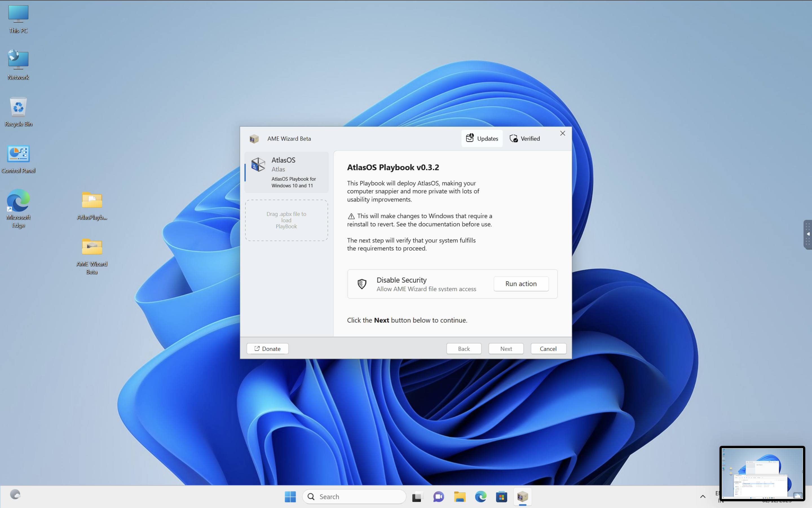This screenshot has width=812, height=508.
Task: Click the Drag .apbx file drop area
Action: coord(286,220)
